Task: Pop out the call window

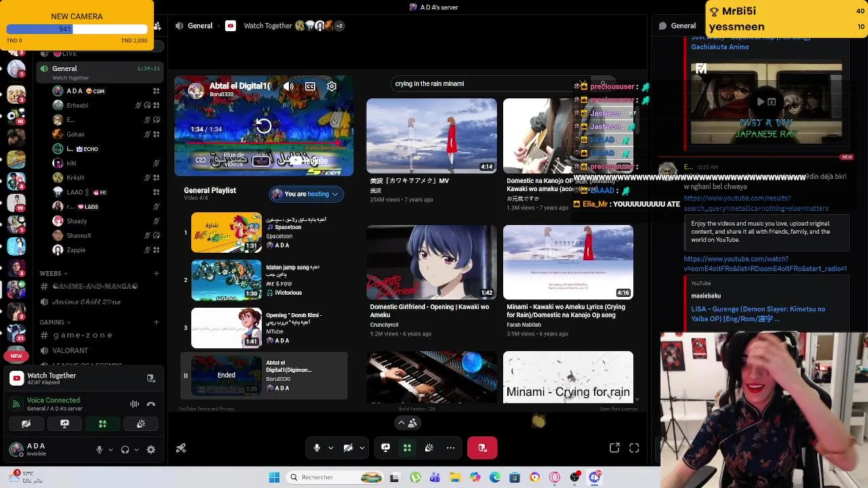Action: point(614,448)
